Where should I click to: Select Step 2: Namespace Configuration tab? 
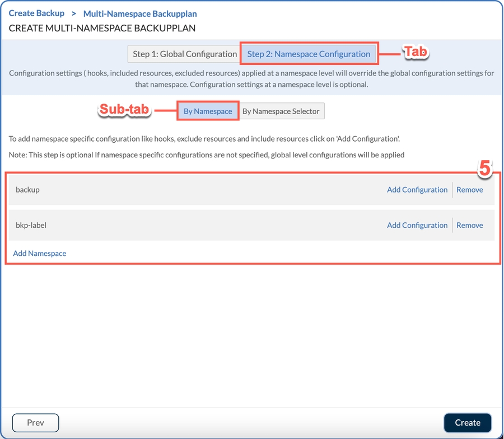pyautogui.click(x=309, y=54)
